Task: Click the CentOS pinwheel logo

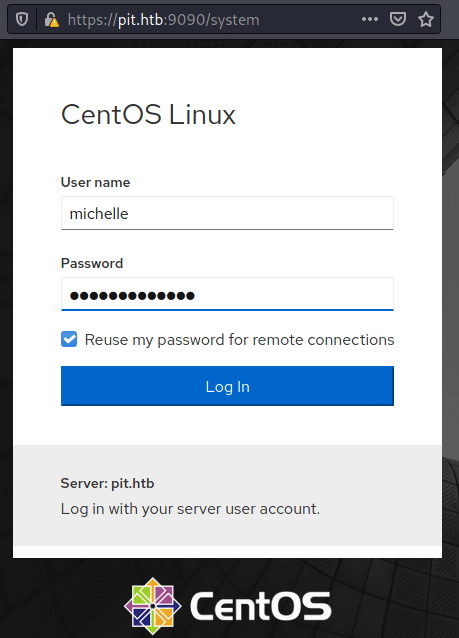Action: 153,606
